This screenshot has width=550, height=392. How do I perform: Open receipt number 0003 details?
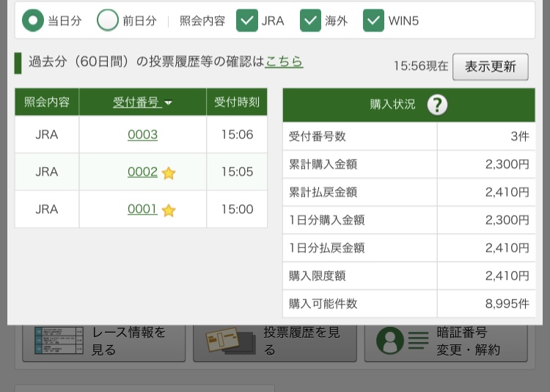point(142,135)
